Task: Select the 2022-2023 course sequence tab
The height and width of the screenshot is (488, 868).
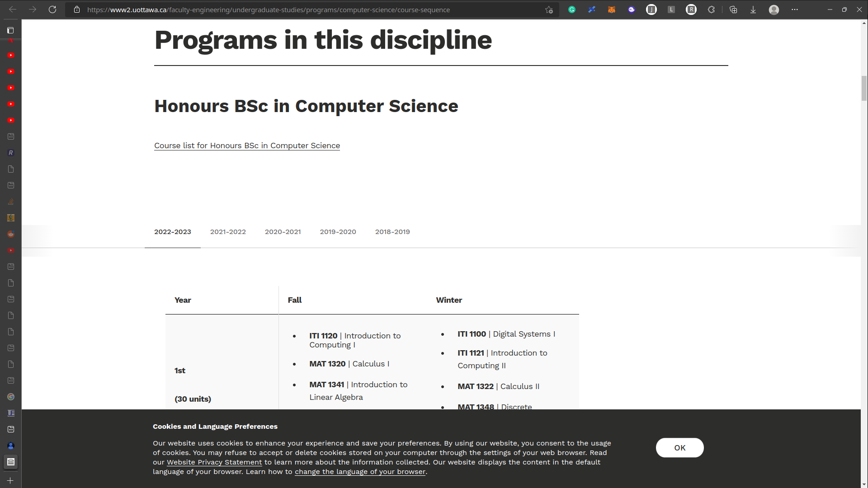Action: pyautogui.click(x=173, y=232)
